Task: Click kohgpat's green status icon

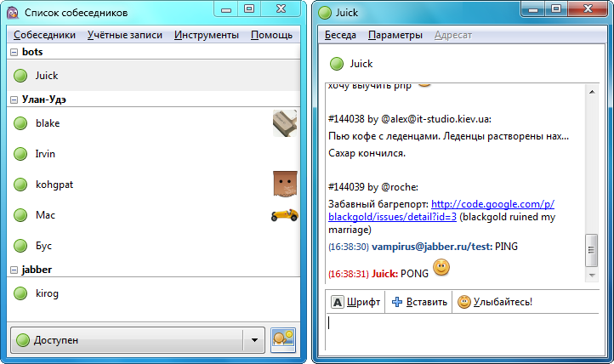Action: [20, 185]
